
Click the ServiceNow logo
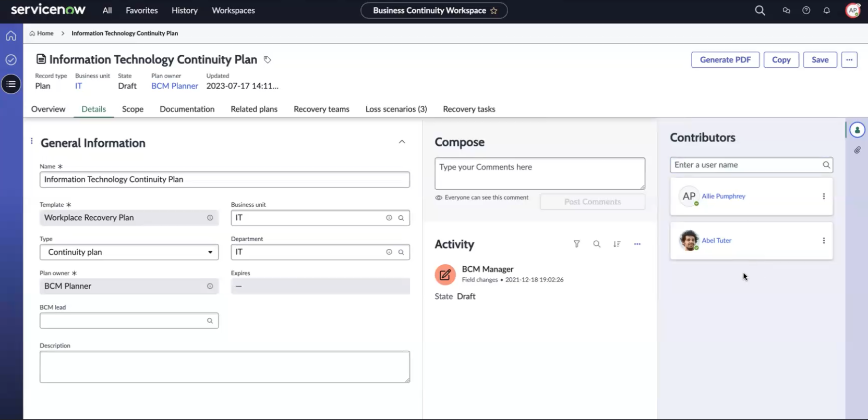pos(48,9)
